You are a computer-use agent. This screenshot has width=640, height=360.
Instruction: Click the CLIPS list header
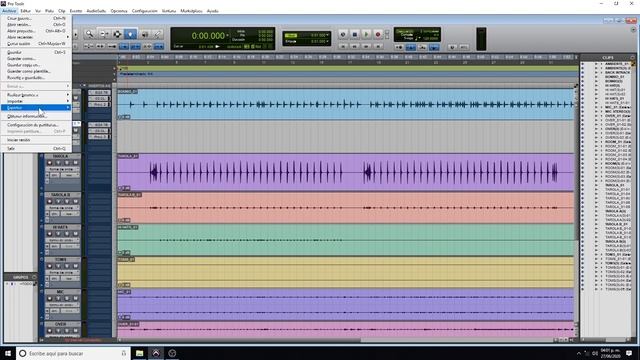pyautogui.click(x=608, y=58)
